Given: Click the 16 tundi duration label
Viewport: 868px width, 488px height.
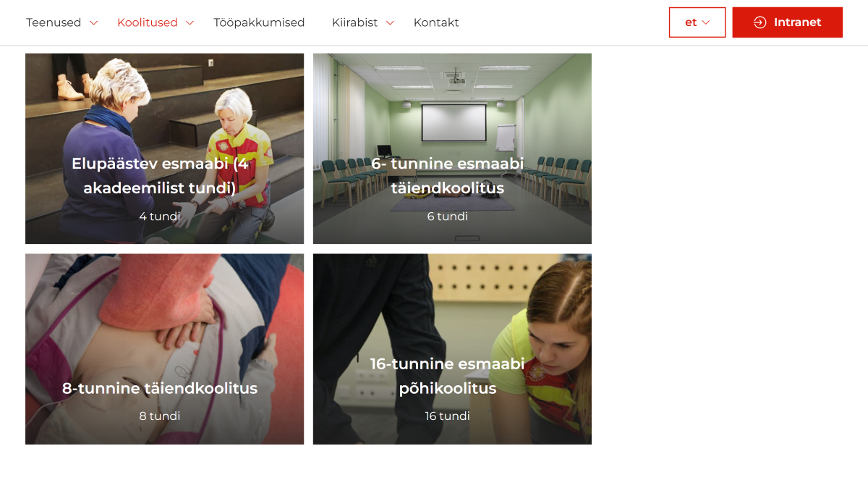Looking at the screenshot, I should (x=448, y=416).
